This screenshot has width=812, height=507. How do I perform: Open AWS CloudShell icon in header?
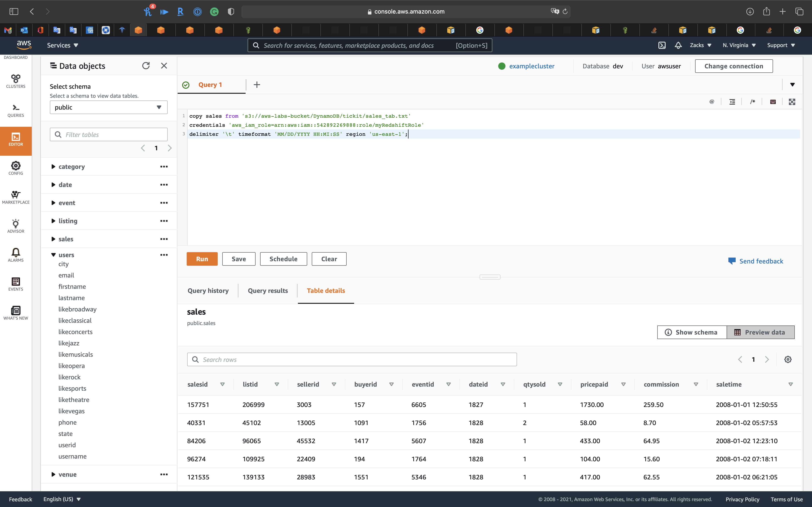coord(662,45)
